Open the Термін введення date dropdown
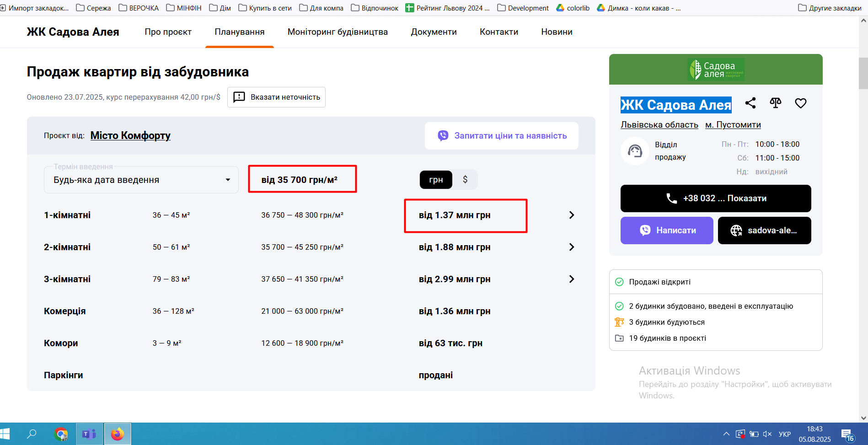This screenshot has width=868, height=445. 141,180
